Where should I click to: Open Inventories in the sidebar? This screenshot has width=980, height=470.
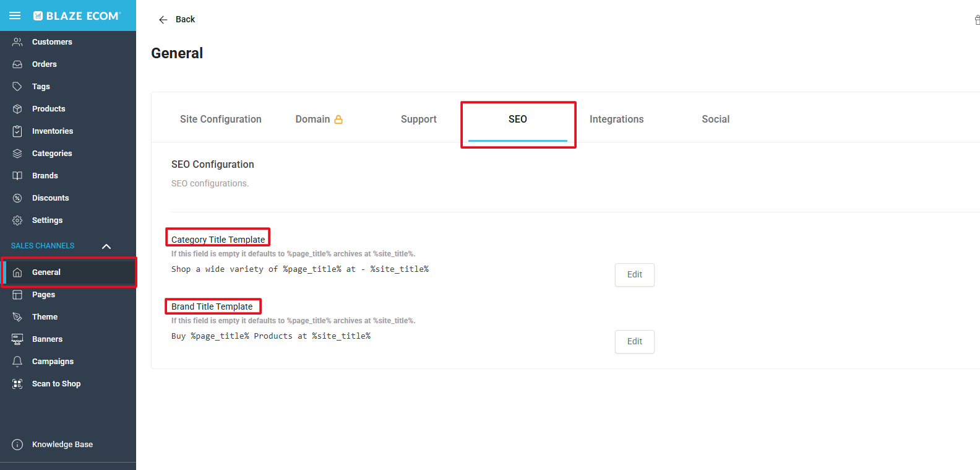point(68,131)
